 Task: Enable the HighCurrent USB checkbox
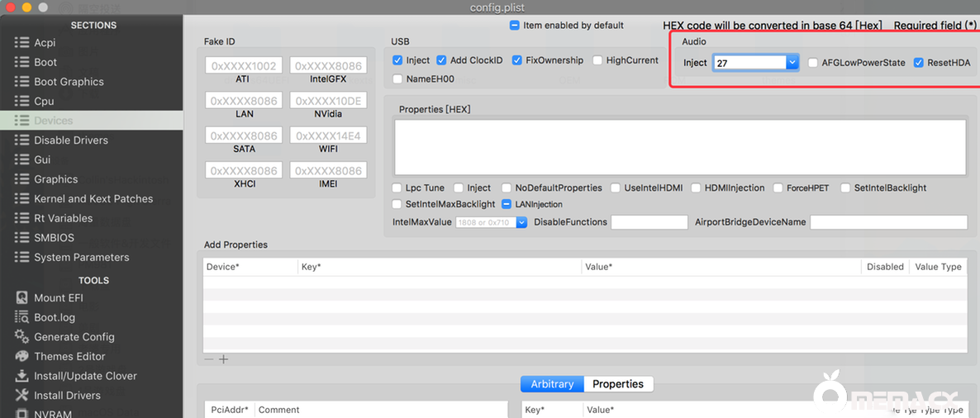pyautogui.click(x=597, y=60)
